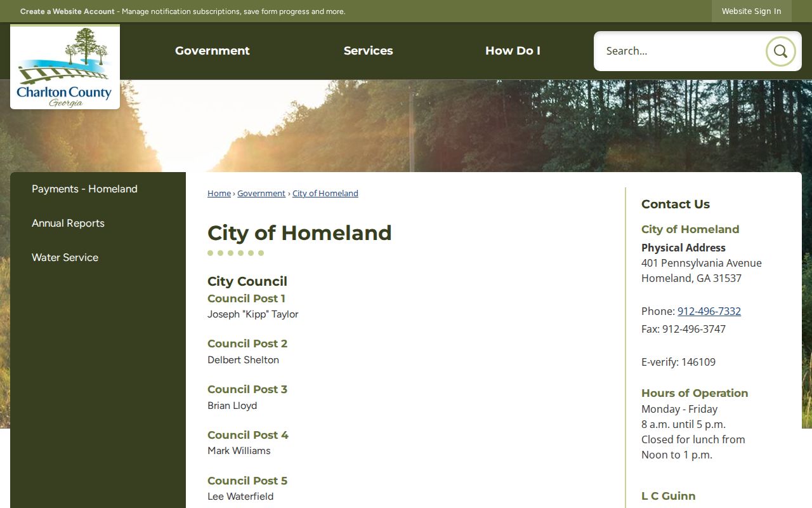Select the Council Post 2 heading
Screen dimensions: 812x508
[247, 344]
